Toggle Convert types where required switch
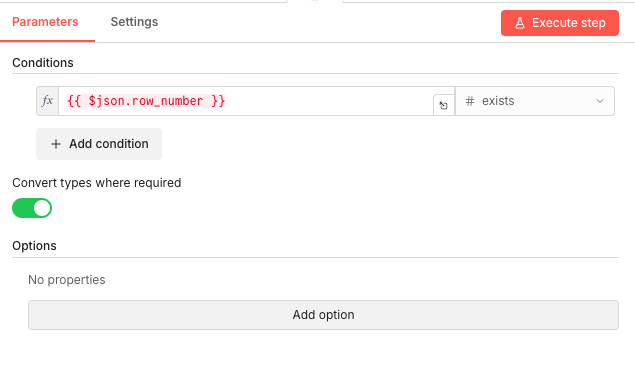This screenshot has width=635, height=380. click(32, 208)
